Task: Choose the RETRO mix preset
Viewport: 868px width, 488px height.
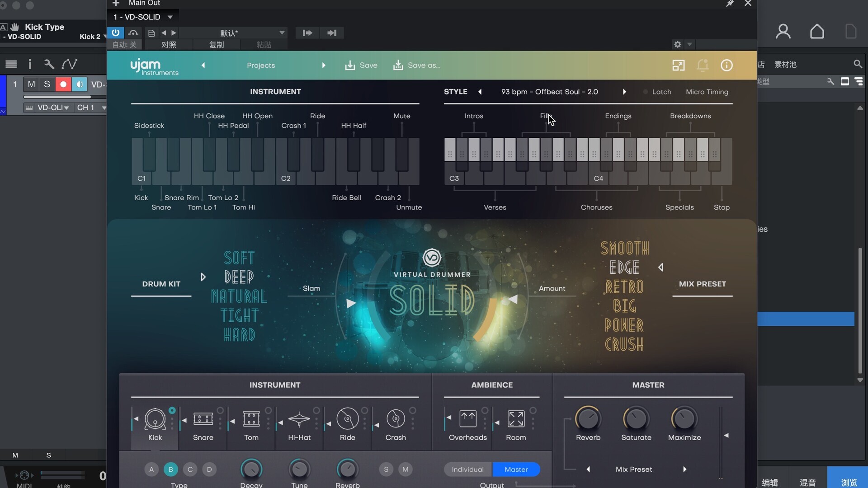Action: pyautogui.click(x=624, y=287)
